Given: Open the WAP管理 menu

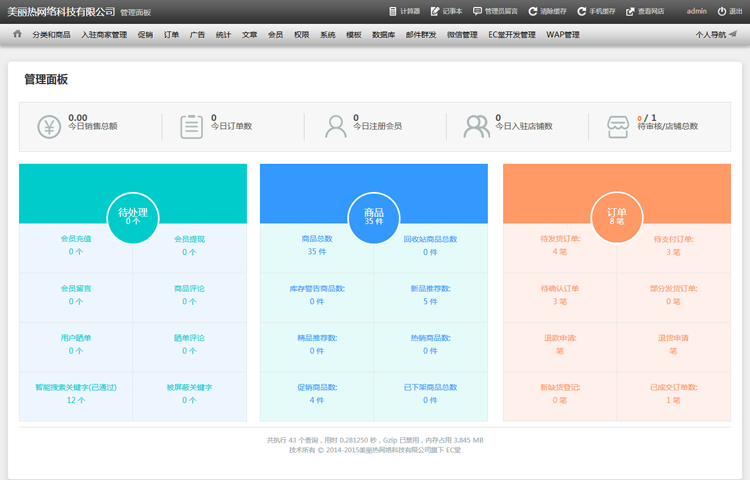Looking at the screenshot, I should 563,34.
